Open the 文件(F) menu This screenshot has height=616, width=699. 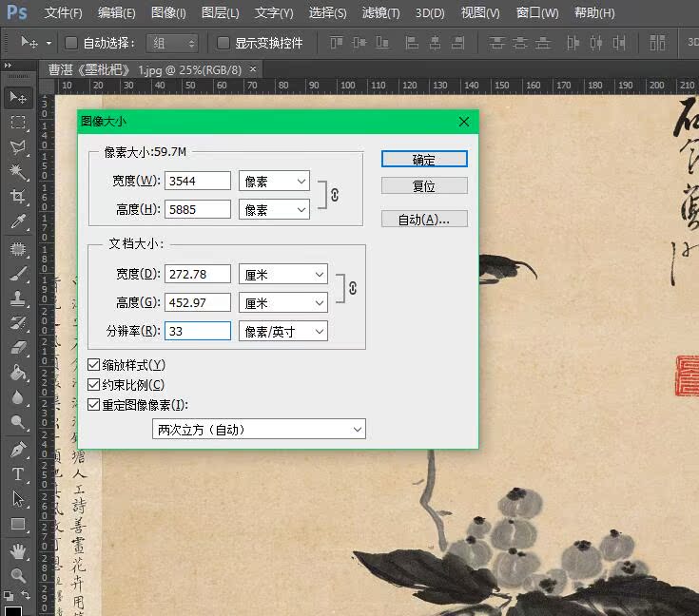(64, 12)
